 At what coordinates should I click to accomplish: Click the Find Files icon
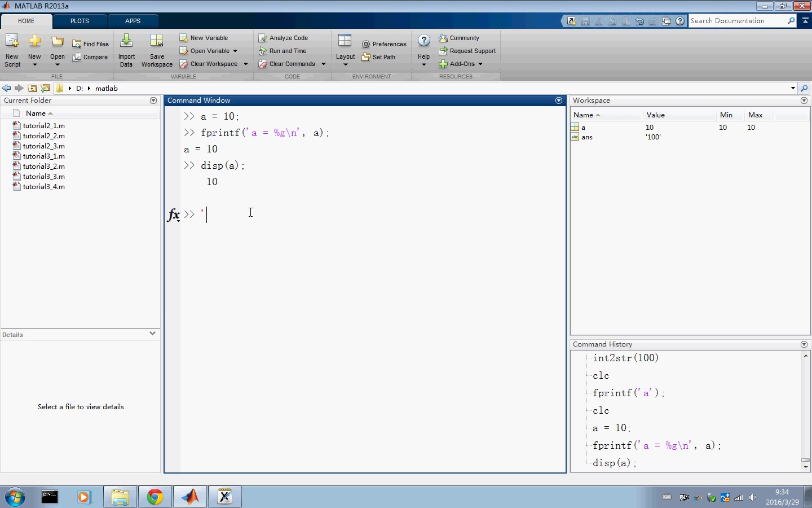tap(77, 44)
